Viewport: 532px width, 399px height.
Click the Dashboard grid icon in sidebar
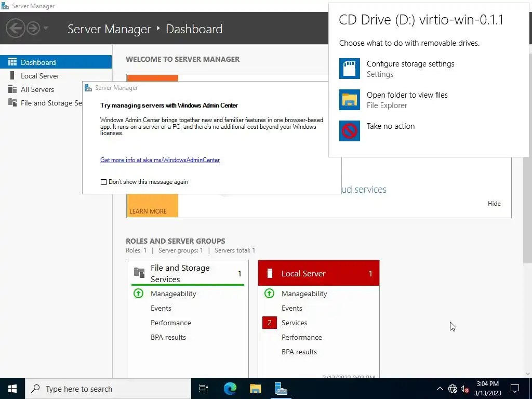click(12, 62)
